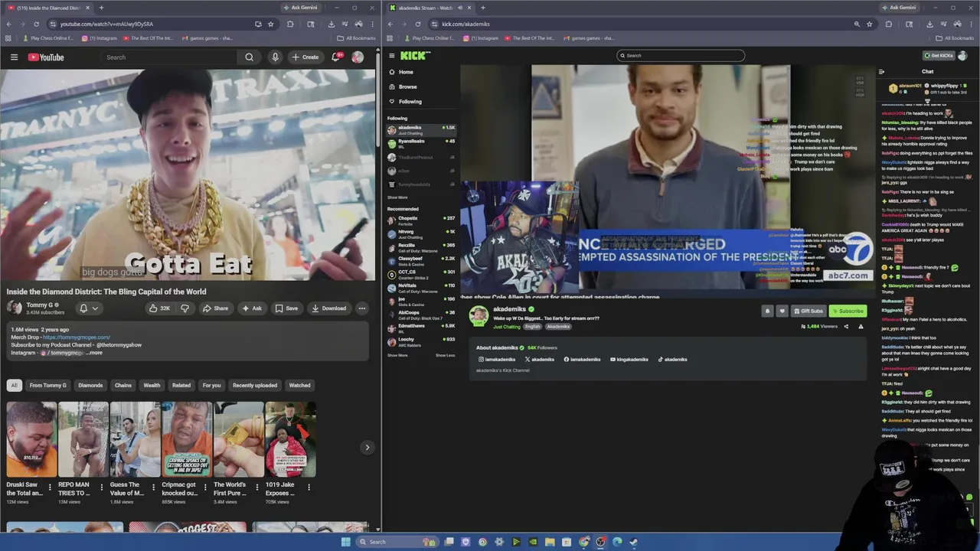
Task: Open Kick Following page
Action: 410,101
